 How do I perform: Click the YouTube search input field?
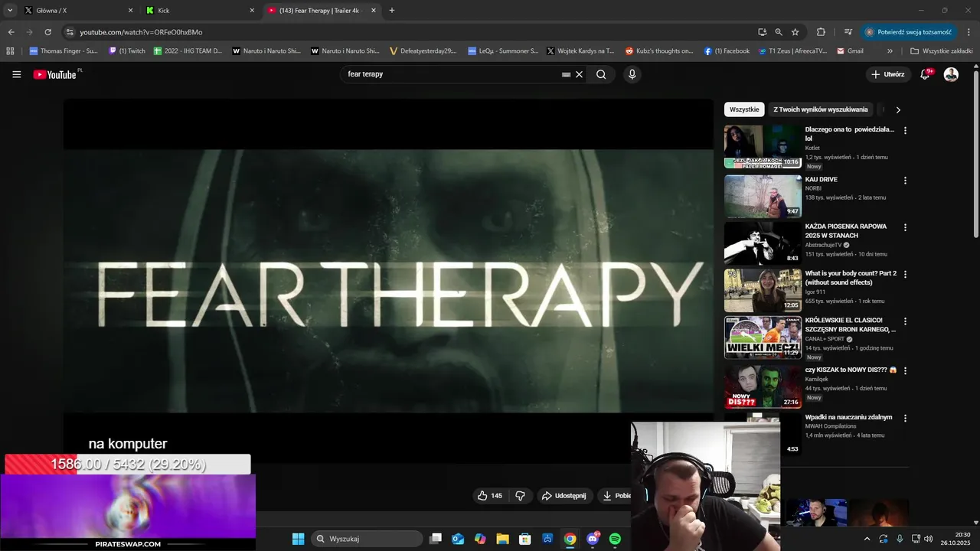[452, 74]
